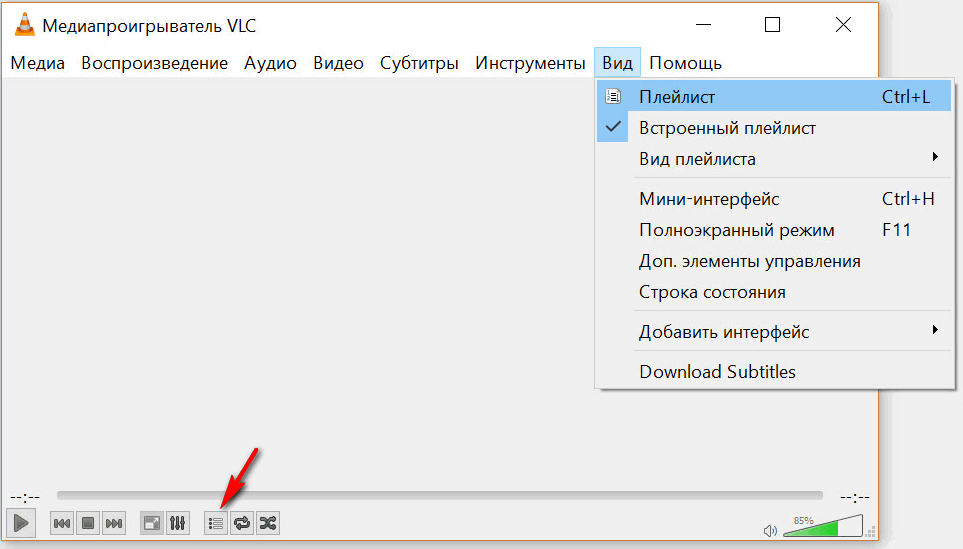Click elapsed time label at left

[x=25, y=497]
